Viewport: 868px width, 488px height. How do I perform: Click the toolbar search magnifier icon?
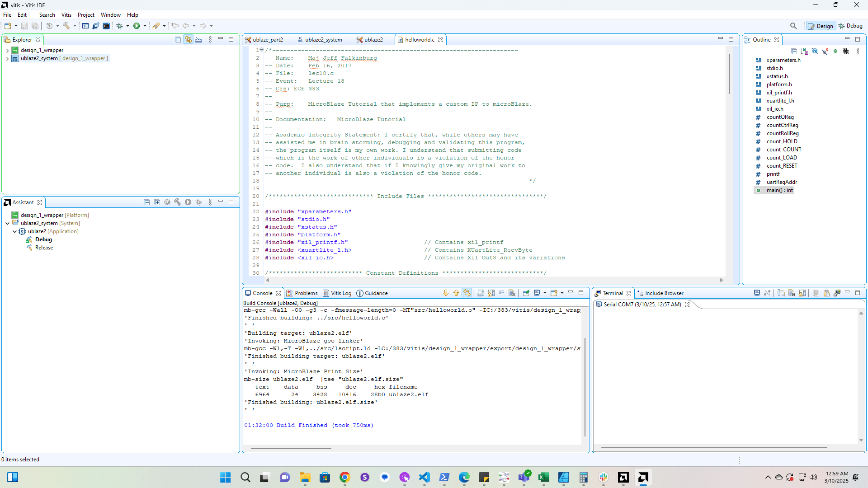point(793,26)
